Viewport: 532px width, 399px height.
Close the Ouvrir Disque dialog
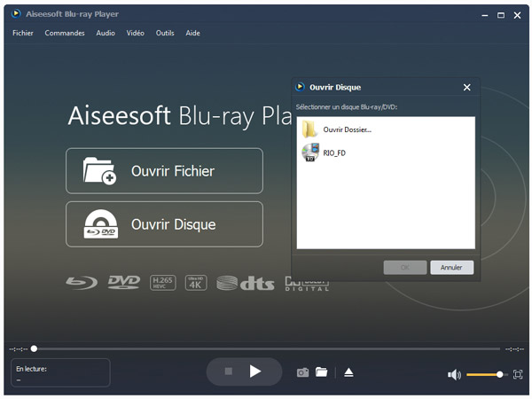click(x=467, y=88)
